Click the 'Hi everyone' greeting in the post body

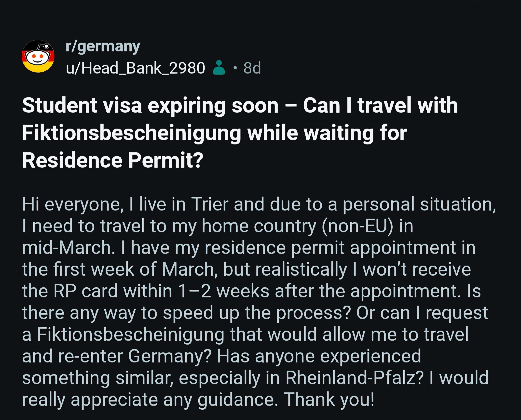point(73,204)
